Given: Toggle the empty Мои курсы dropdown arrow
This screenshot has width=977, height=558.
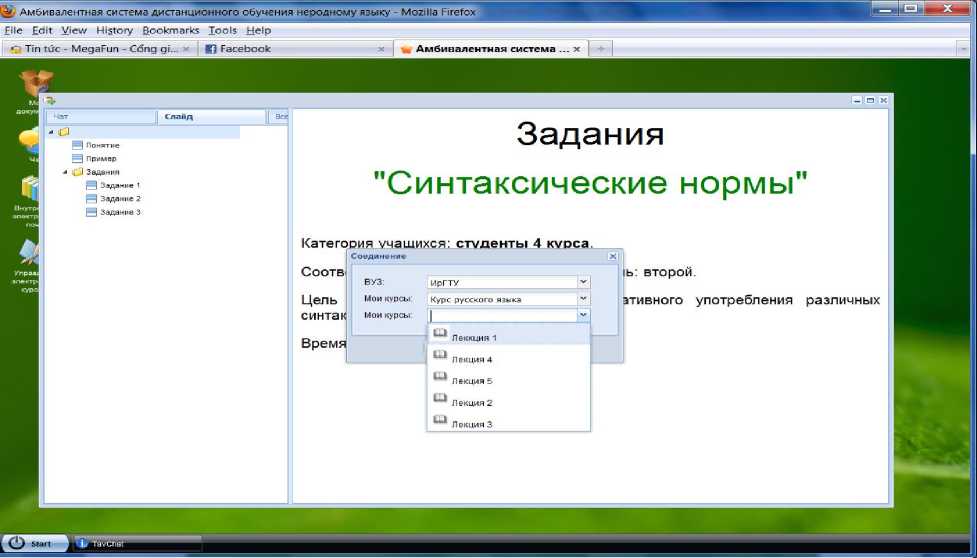Looking at the screenshot, I should pyautogui.click(x=583, y=315).
